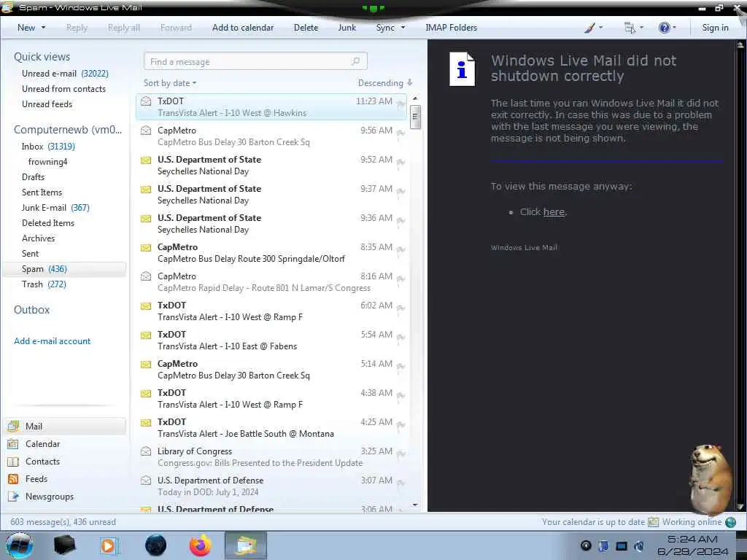Screen dimensions: 747x560
Task: Open the Sync dropdown arrow
Action: tap(403, 28)
